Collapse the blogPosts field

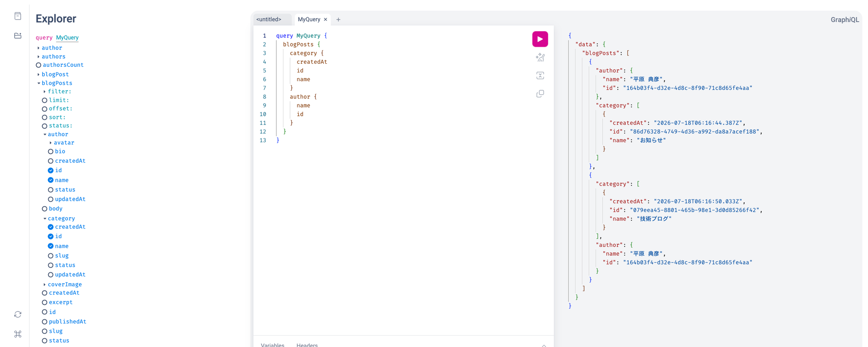coord(39,83)
